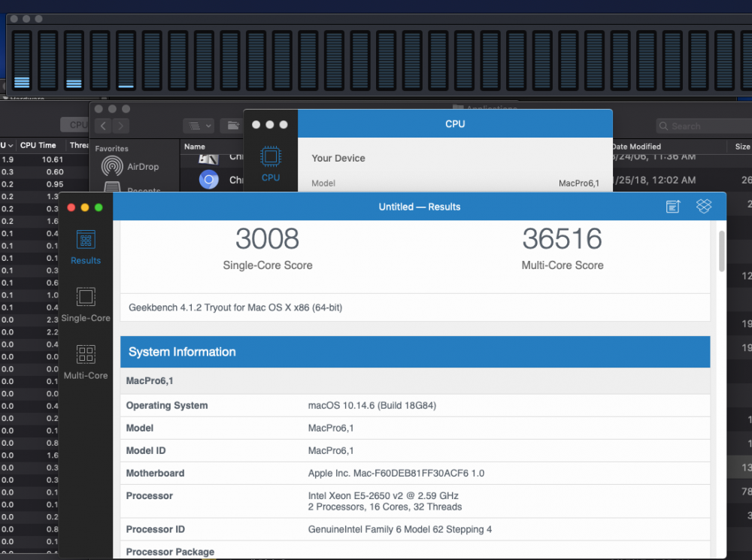
Task: Select AirDrop in Finder Favorites sidebar
Action: [130, 166]
